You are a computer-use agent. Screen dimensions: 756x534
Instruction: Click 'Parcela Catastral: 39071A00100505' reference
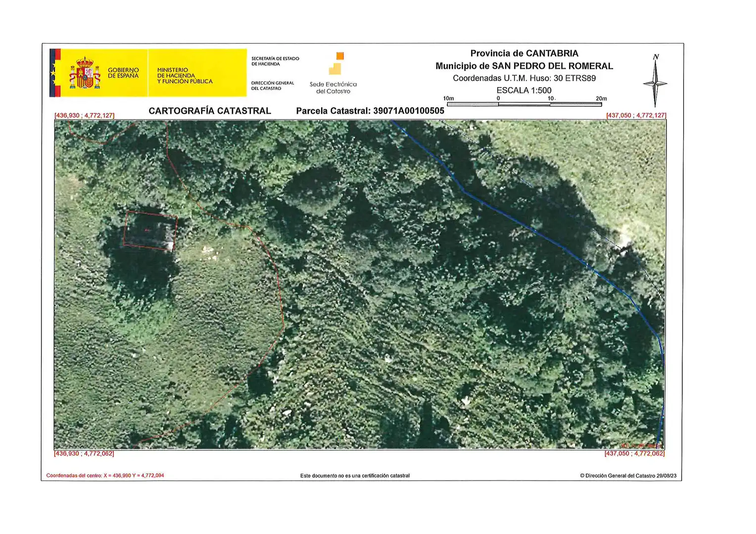[370, 111]
